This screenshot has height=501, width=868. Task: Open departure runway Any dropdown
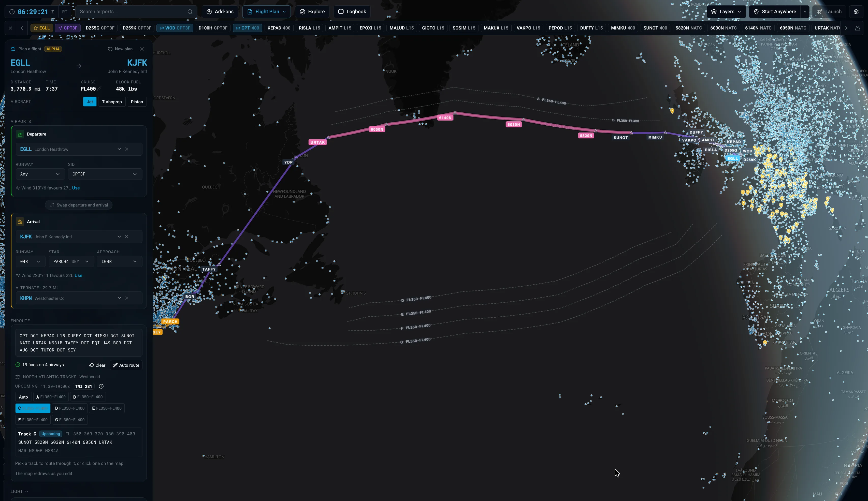click(x=40, y=174)
